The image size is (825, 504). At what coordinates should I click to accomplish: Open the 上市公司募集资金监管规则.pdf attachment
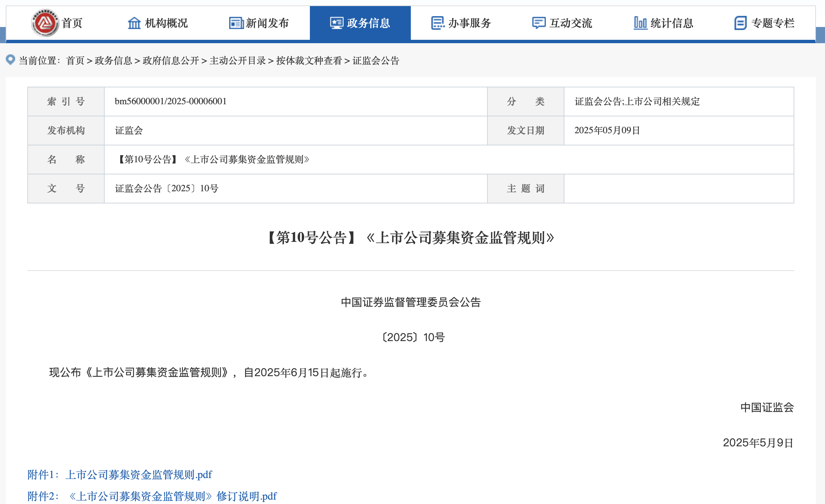coord(138,474)
